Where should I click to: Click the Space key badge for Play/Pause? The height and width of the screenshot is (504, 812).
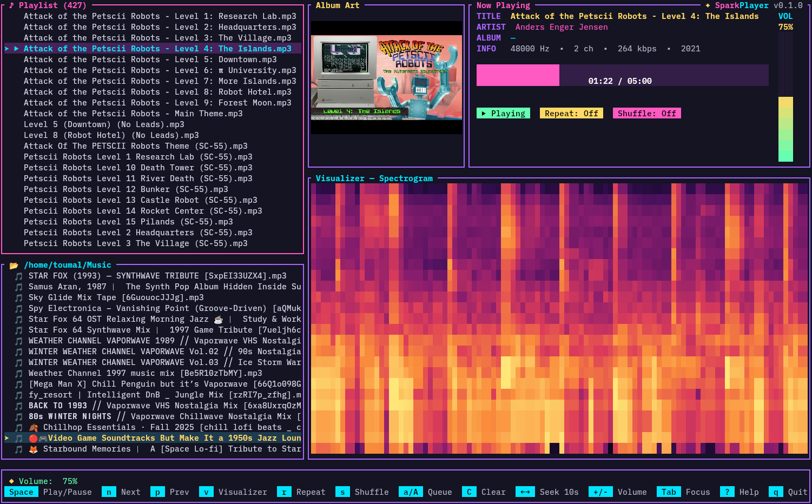21,492
